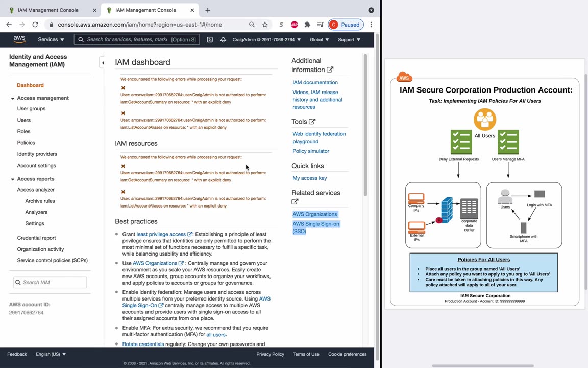Open Dashboard in the IAM sidebar
The width and height of the screenshot is (588, 368).
(x=31, y=85)
